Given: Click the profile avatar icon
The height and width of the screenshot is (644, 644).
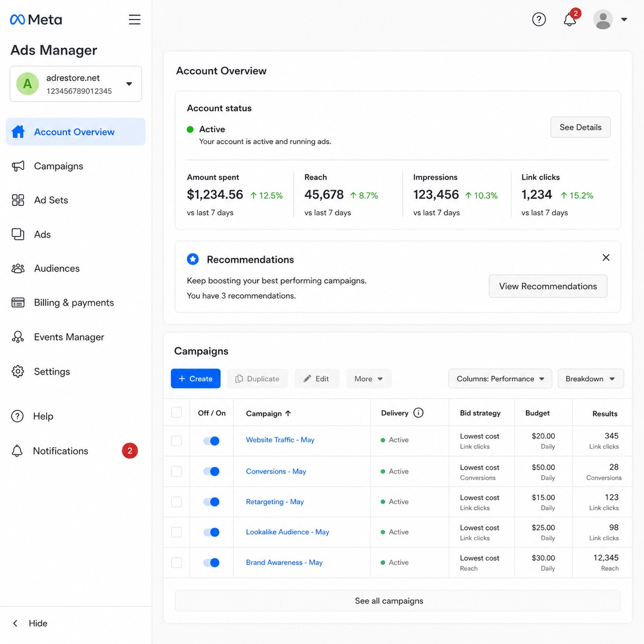Looking at the screenshot, I should click(603, 20).
